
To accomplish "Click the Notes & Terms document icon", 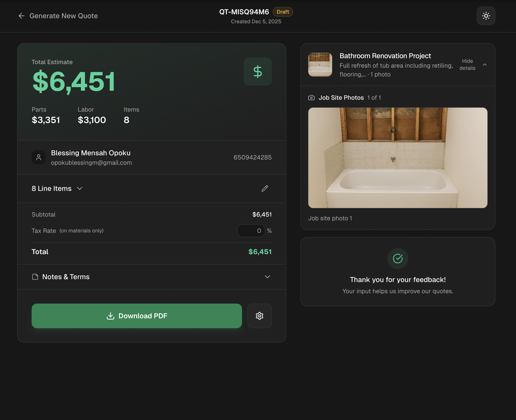I will point(35,277).
